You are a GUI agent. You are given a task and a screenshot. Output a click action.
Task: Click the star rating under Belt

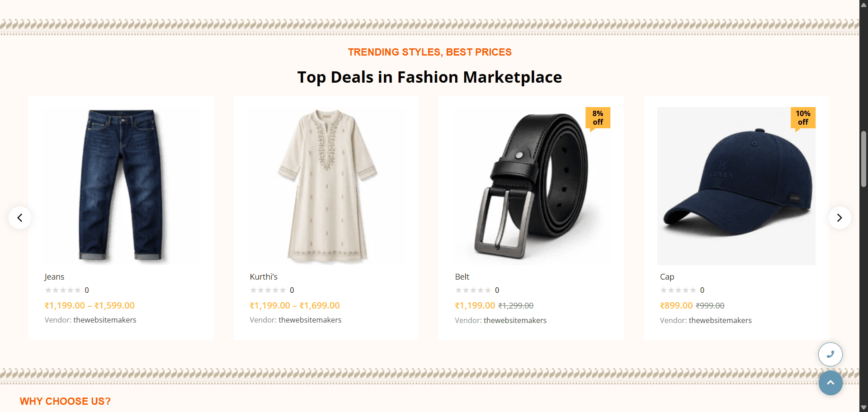coord(473,290)
